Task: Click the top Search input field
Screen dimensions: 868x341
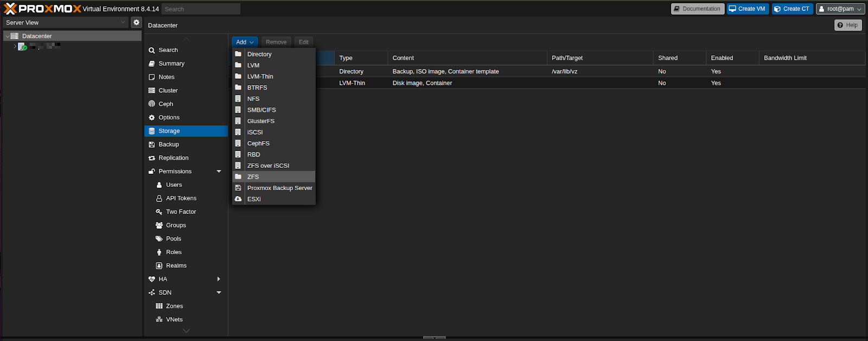Action: coord(201,9)
